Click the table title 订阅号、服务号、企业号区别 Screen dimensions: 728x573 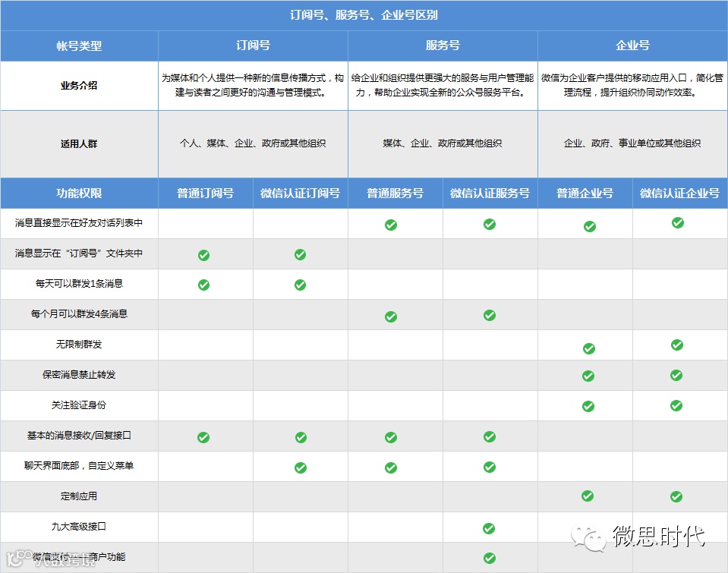tap(364, 15)
